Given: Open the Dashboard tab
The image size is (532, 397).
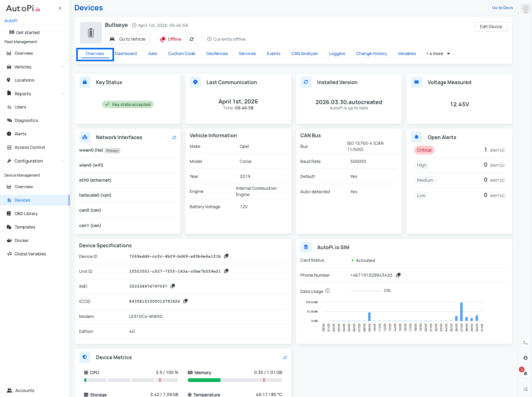Looking at the screenshot, I should (x=126, y=53).
